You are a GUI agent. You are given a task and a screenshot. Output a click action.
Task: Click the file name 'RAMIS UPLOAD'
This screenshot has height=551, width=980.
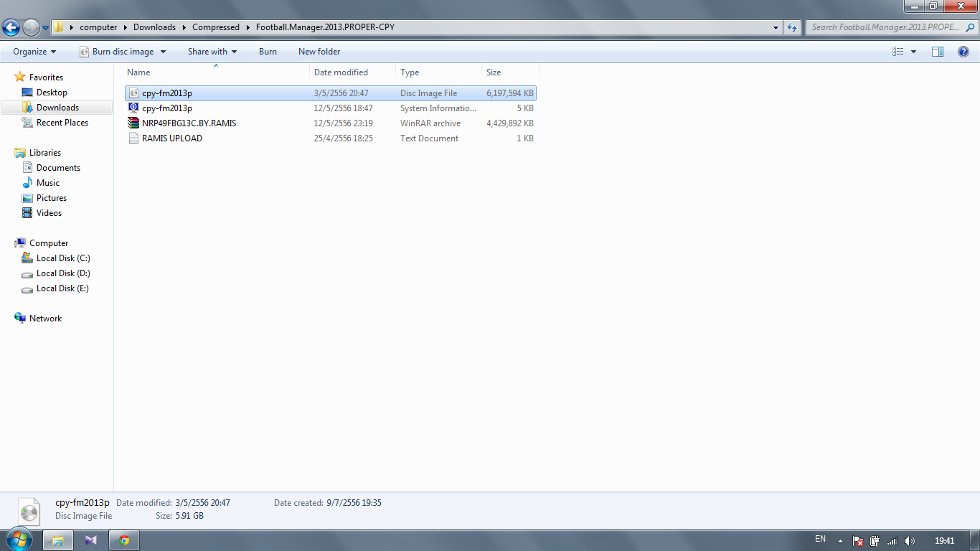[x=172, y=138]
